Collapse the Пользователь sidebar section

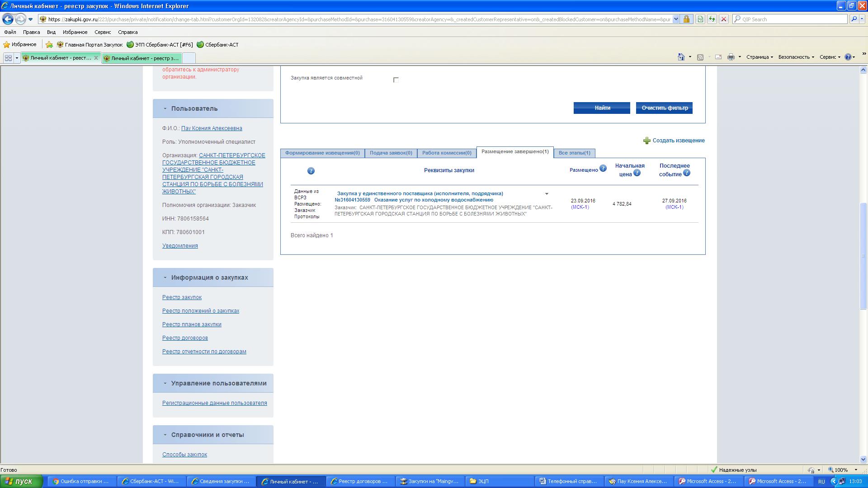165,108
